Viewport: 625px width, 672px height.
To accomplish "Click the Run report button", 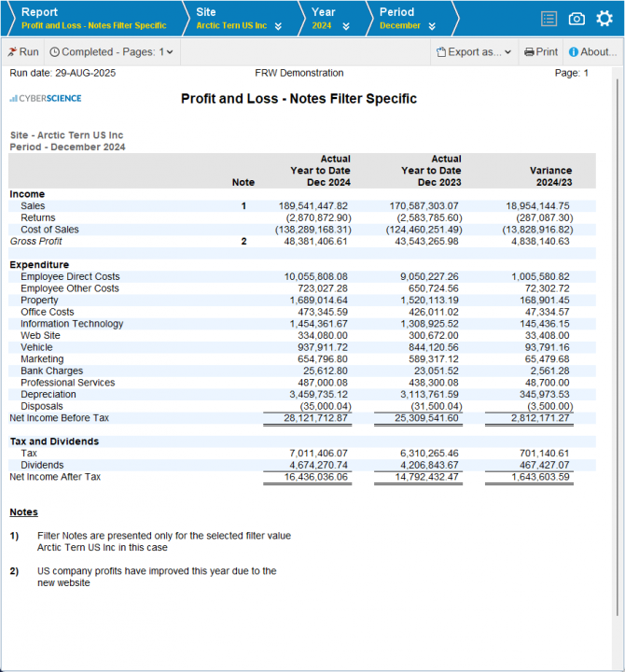I will click(23, 52).
